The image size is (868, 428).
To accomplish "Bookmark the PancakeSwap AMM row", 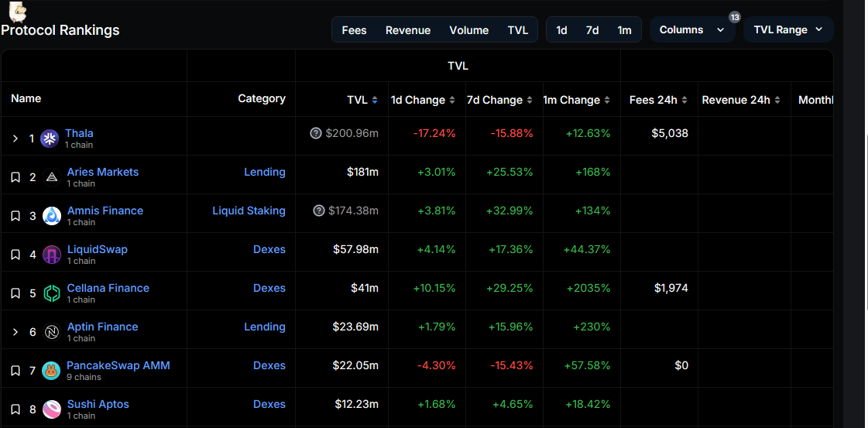I will (x=15, y=371).
